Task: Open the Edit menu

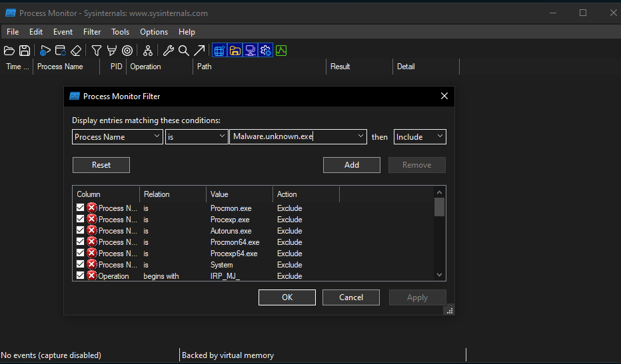Action: [35, 32]
